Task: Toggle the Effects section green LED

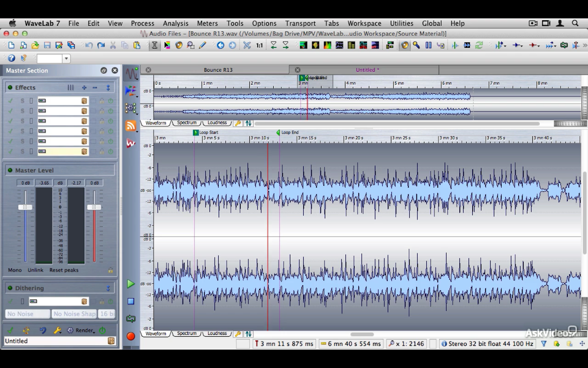Action: tap(10, 87)
